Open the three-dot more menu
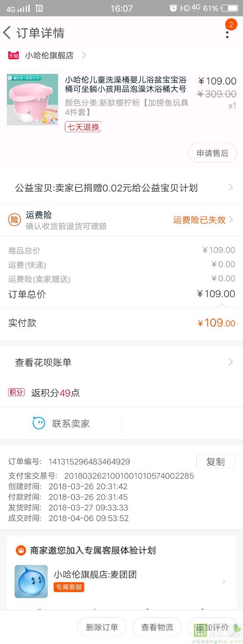Viewport: 243px width, 644px height. (227, 33)
